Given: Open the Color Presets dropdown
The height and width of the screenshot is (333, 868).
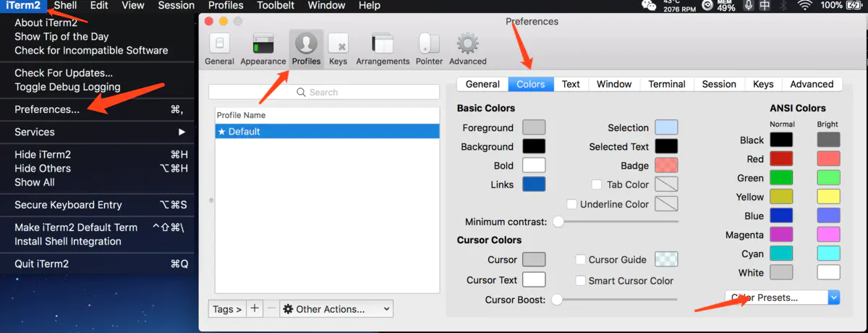Looking at the screenshot, I should [x=783, y=298].
